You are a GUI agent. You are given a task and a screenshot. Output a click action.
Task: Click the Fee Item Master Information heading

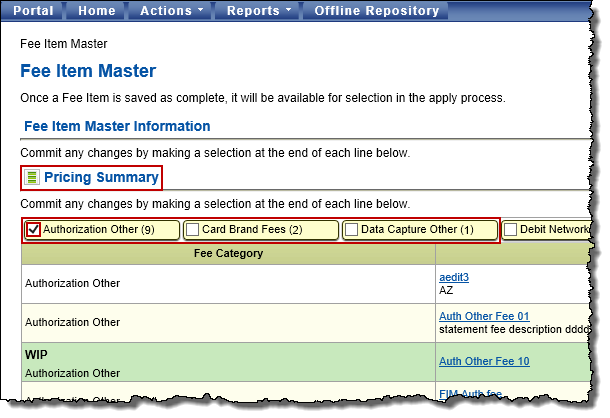pyautogui.click(x=116, y=127)
